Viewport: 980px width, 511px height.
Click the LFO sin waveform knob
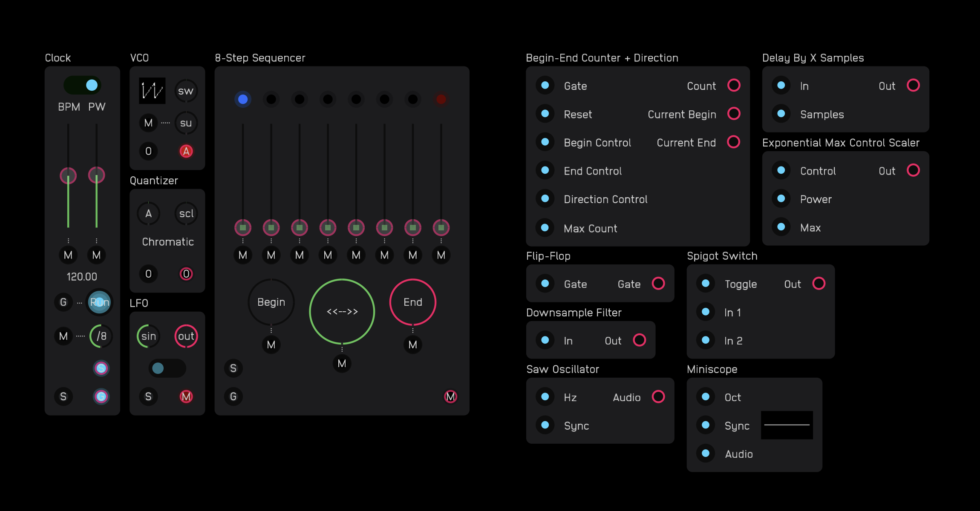(148, 336)
